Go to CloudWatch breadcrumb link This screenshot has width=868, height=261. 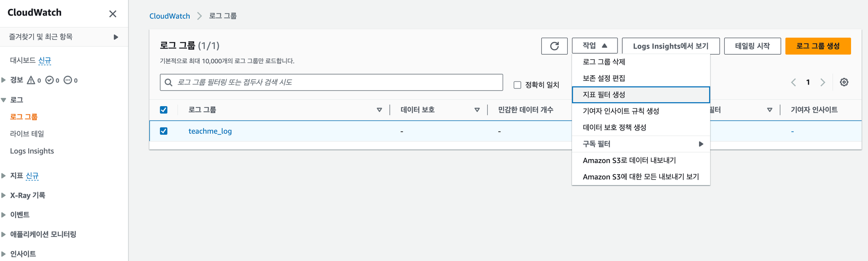click(x=170, y=16)
